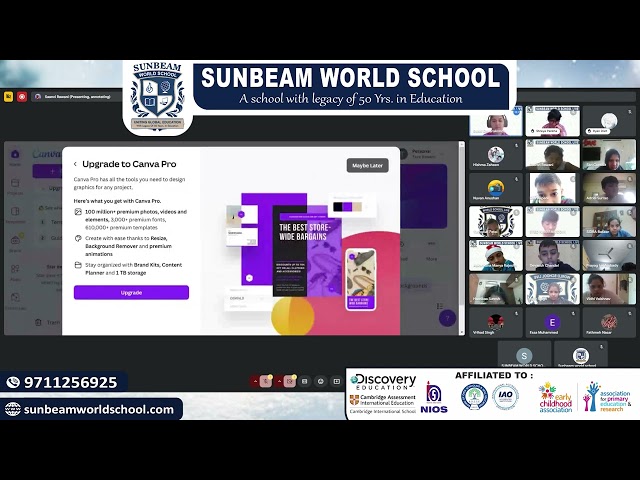Open Templates in Canva's sidebar
This screenshot has width=640, height=480.
tap(15, 215)
